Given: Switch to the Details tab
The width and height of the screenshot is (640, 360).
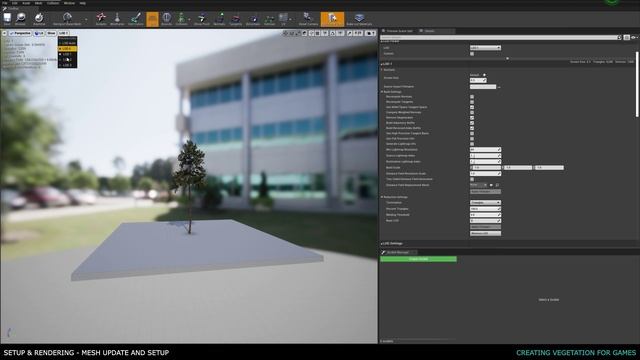Looking at the screenshot, I should coord(436,31).
